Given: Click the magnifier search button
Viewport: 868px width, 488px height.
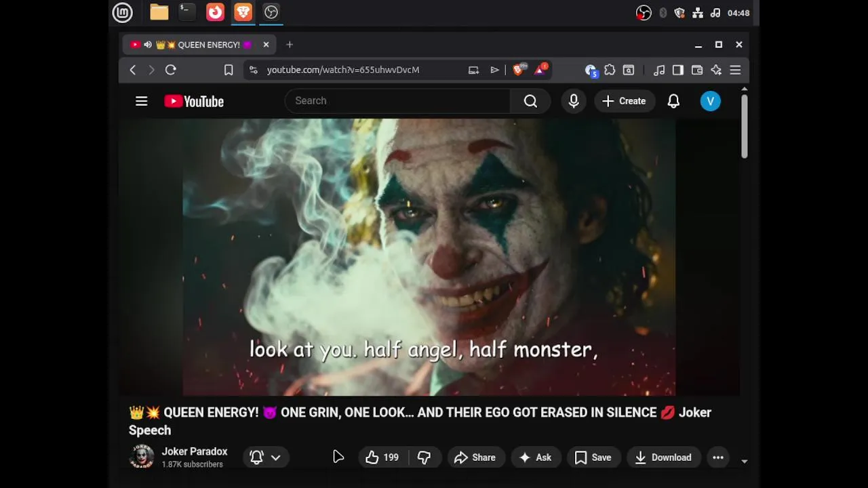Looking at the screenshot, I should click(x=530, y=101).
